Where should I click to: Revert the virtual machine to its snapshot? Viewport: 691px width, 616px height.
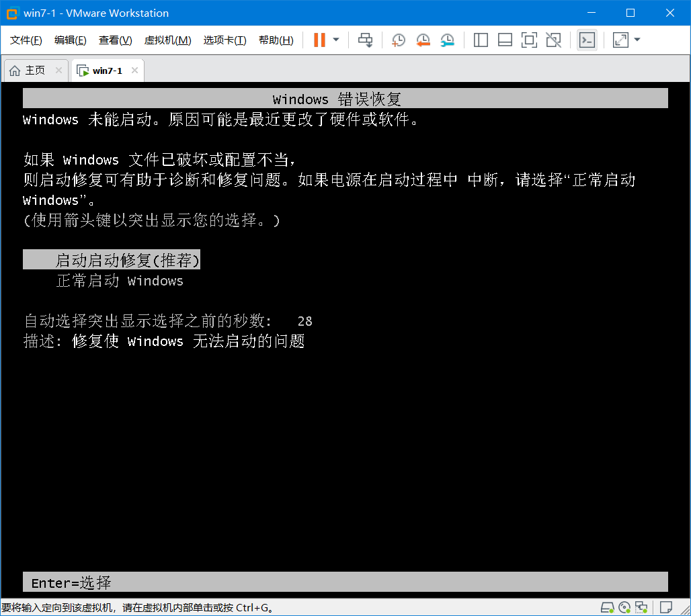pyautogui.click(x=423, y=40)
